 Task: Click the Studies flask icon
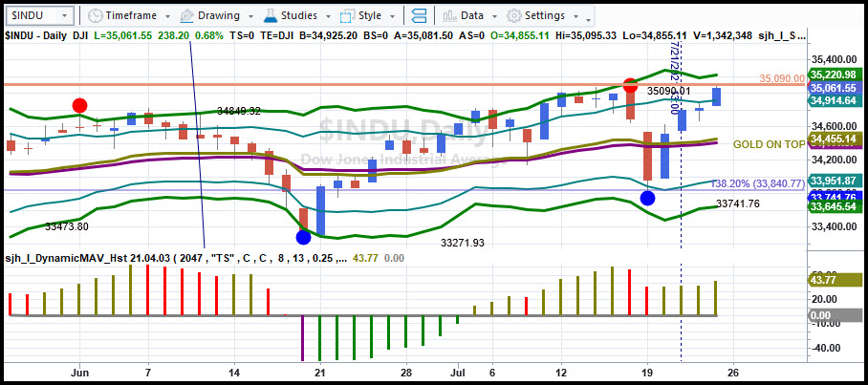[x=271, y=15]
